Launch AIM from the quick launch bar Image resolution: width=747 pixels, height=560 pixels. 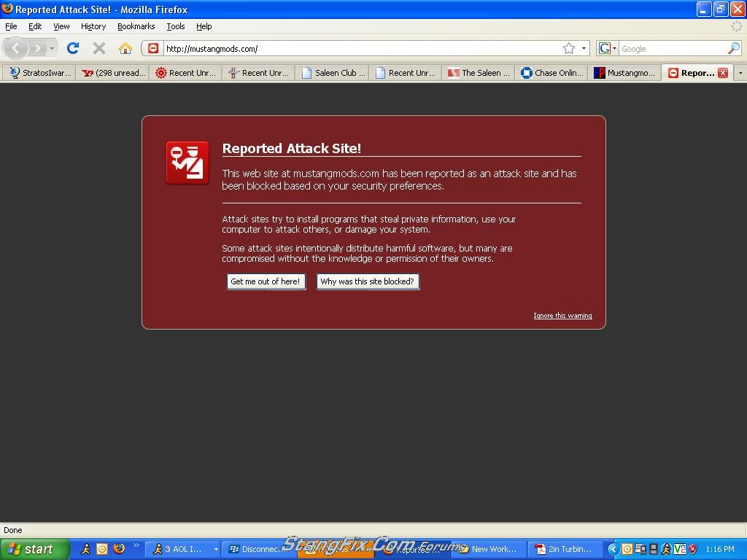[86, 549]
